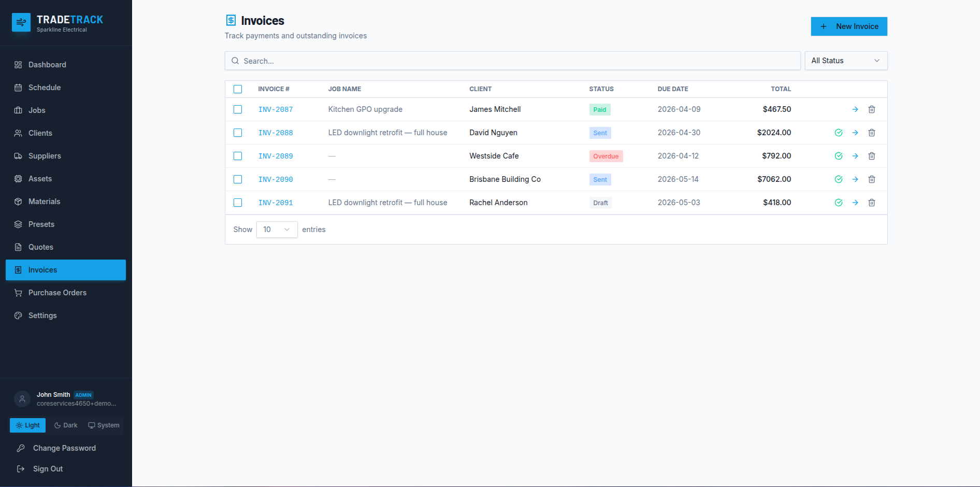Open invoice link INV-2091
980x487 pixels.
[276, 203]
